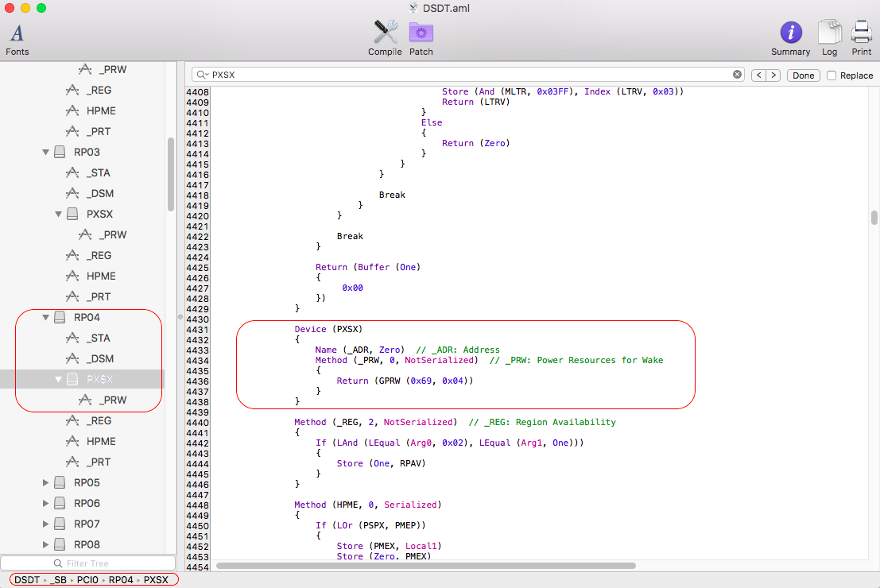Screen dimensions: 880x588
Task: Open the Patch tool
Action: (421, 37)
